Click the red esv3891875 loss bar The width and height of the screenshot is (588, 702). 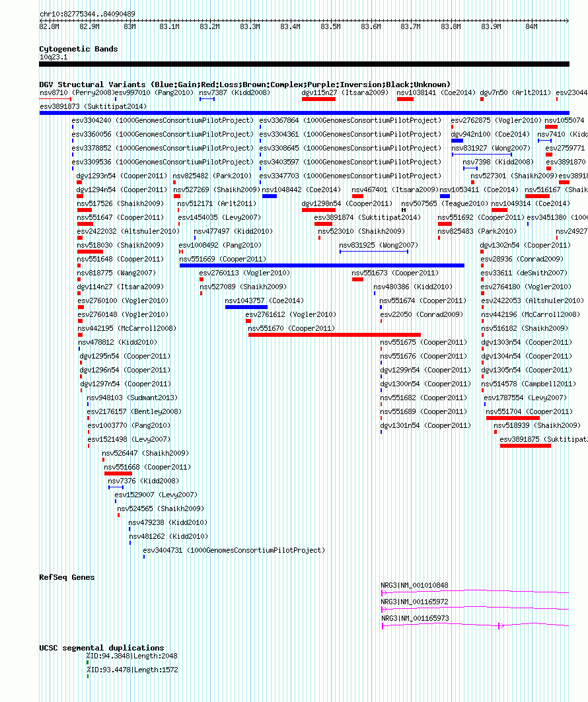tap(525, 446)
